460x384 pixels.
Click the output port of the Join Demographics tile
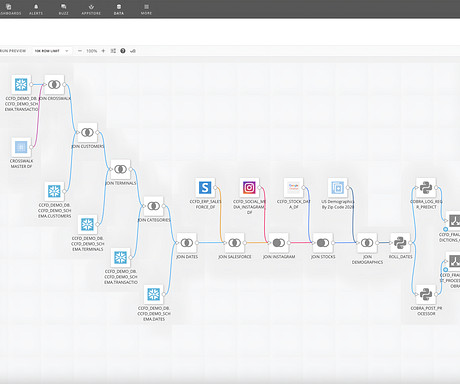point(377,243)
